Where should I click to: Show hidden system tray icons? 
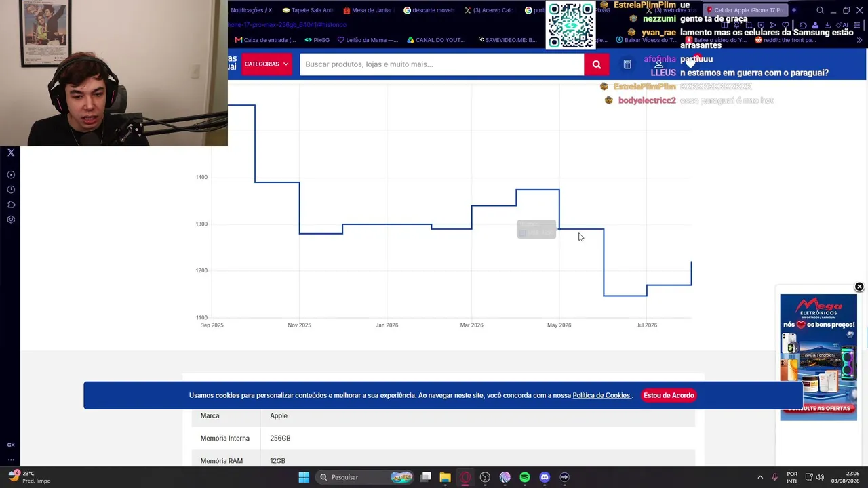pos(760,477)
